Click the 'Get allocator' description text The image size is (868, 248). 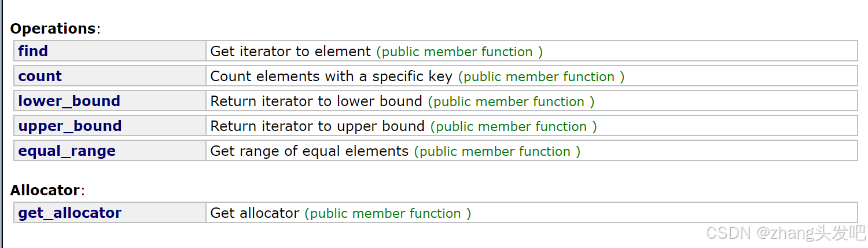(255, 213)
